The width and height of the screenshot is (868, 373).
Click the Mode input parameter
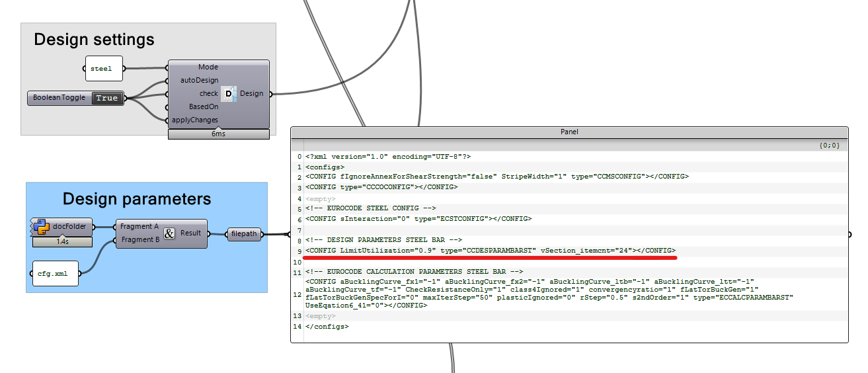click(x=208, y=67)
